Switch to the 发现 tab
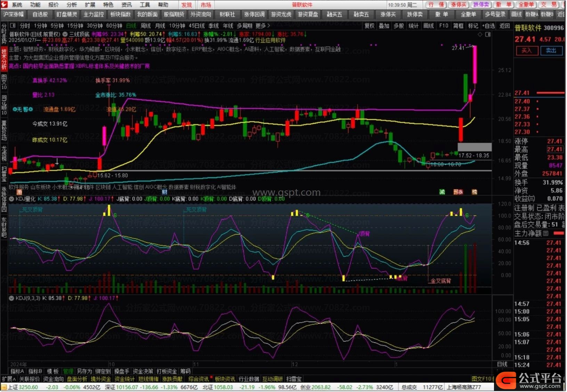The height and width of the screenshot is (392, 567). coord(187,5)
